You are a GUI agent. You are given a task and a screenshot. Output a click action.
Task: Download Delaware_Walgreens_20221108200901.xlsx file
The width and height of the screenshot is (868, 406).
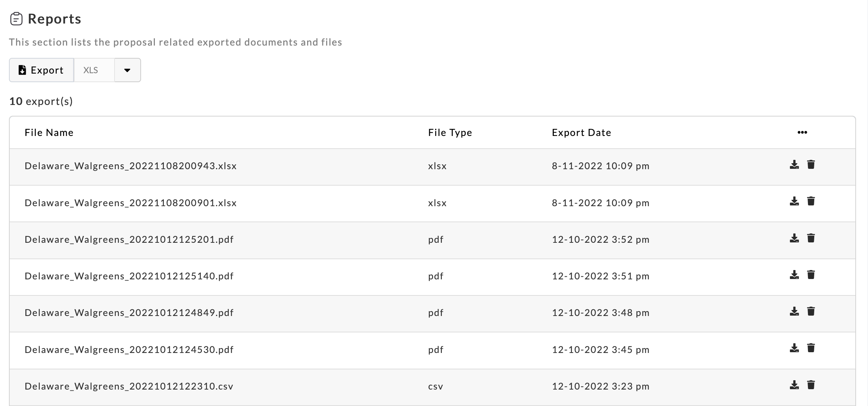(794, 201)
